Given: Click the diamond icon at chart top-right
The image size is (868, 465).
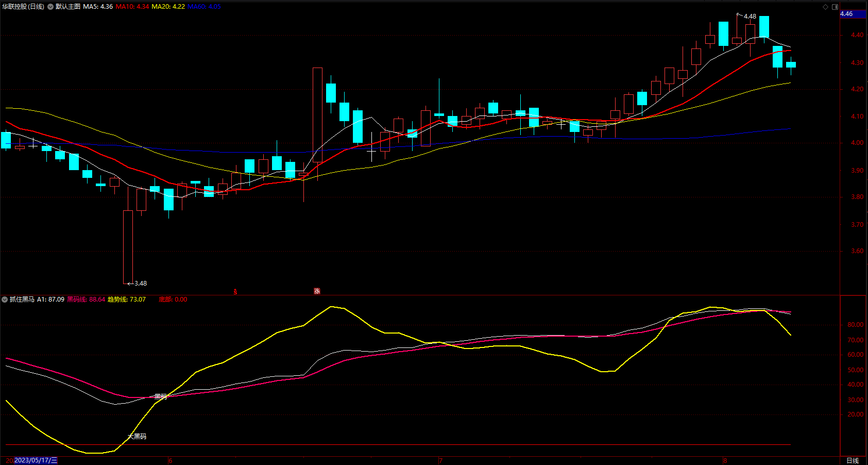Looking at the screenshot, I should [825, 7].
